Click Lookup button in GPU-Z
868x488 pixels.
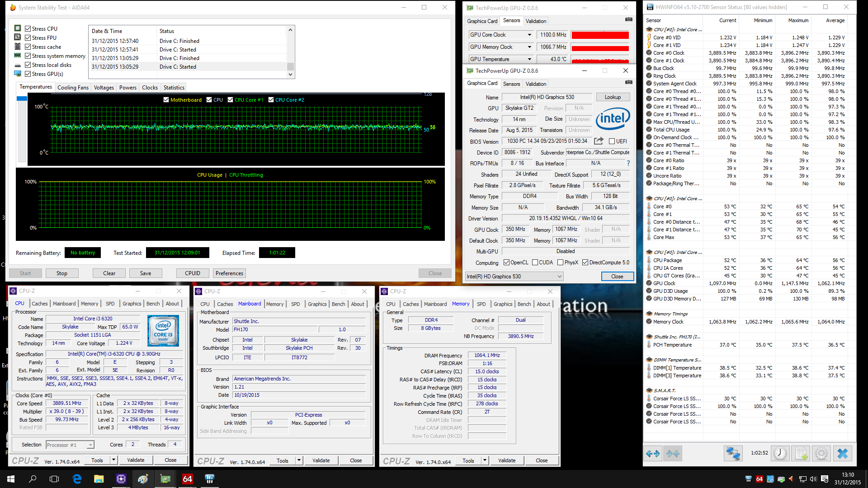[613, 97]
